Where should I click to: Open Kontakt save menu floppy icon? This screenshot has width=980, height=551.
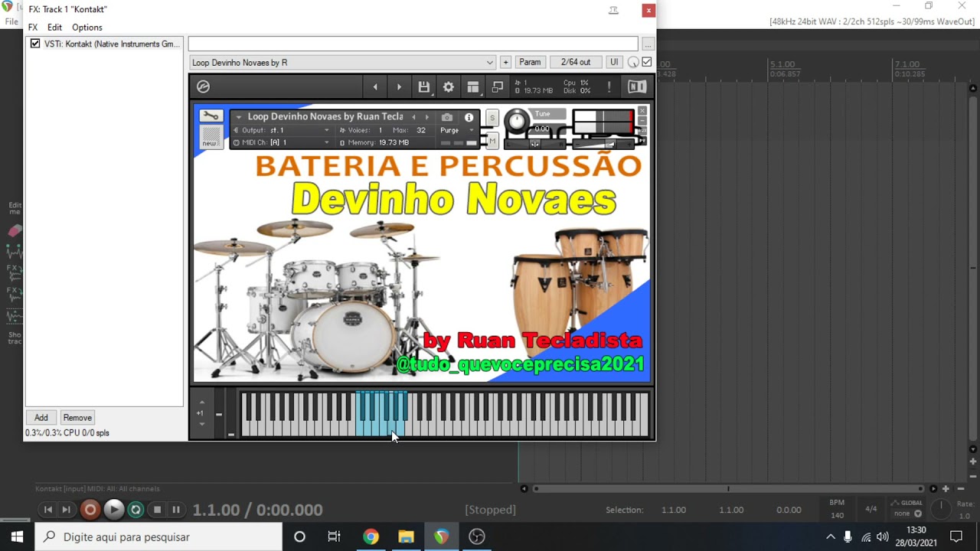coord(423,87)
